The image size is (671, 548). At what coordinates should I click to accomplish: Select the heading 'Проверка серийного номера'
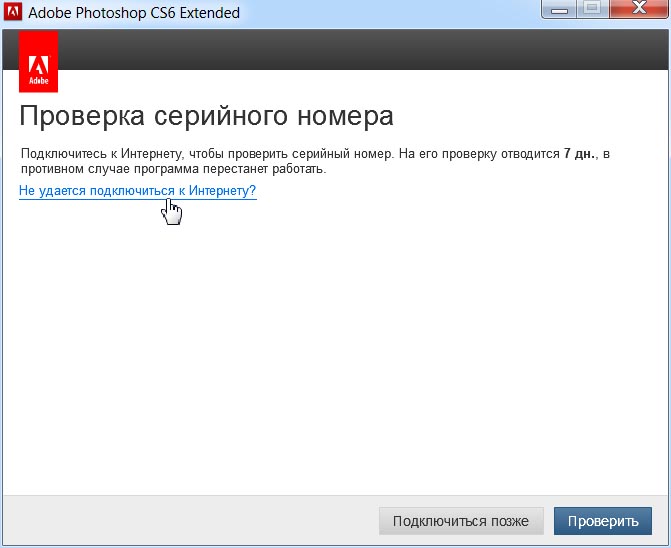(x=206, y=116)
